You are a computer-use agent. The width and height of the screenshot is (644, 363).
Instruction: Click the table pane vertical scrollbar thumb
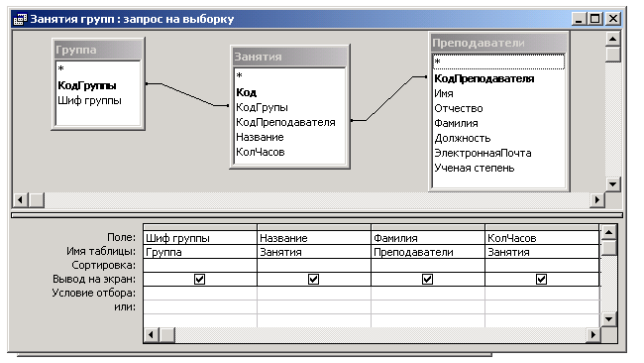coord(612,55)
